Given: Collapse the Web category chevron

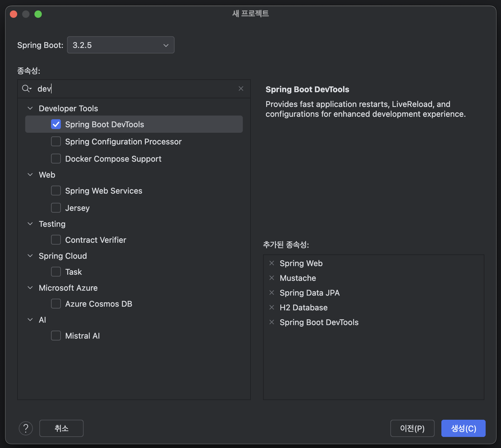Looking at the screenshot, I should 30,175.
